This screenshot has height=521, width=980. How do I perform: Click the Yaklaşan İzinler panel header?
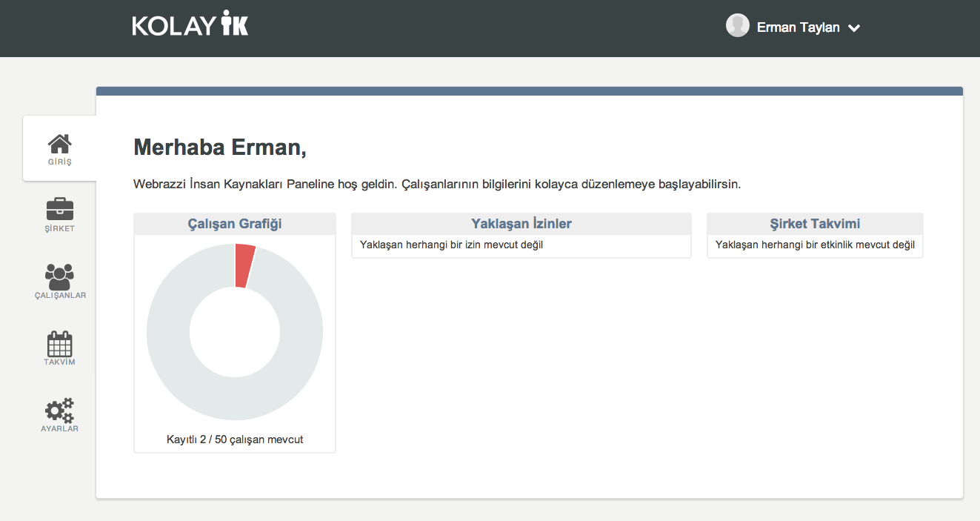(x=521, y=224)
